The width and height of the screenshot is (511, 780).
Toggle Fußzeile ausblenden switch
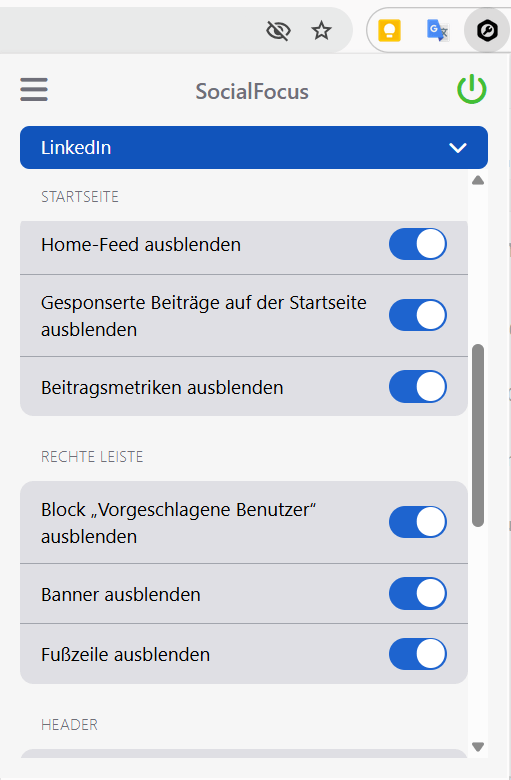[x=418, y=654]
